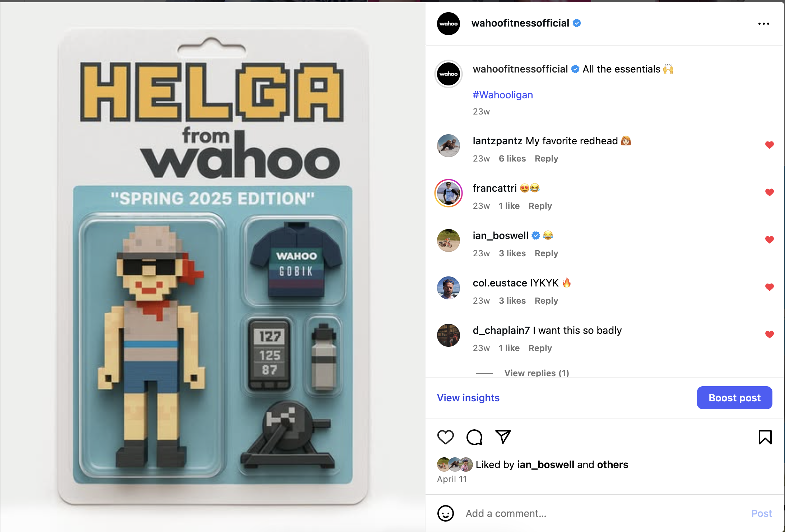
Task: Click the Boost post button
Action: (x=734, y=398)
